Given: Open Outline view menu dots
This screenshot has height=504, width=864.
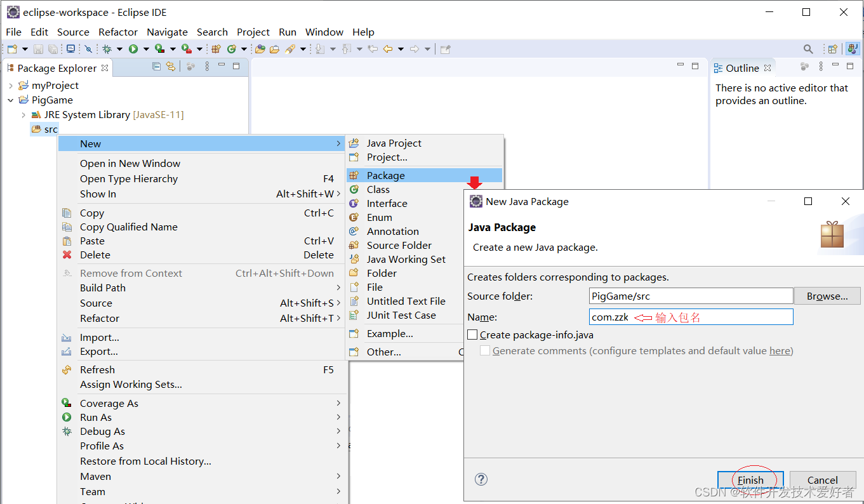Looking at the screenshot, I should 821,67.
